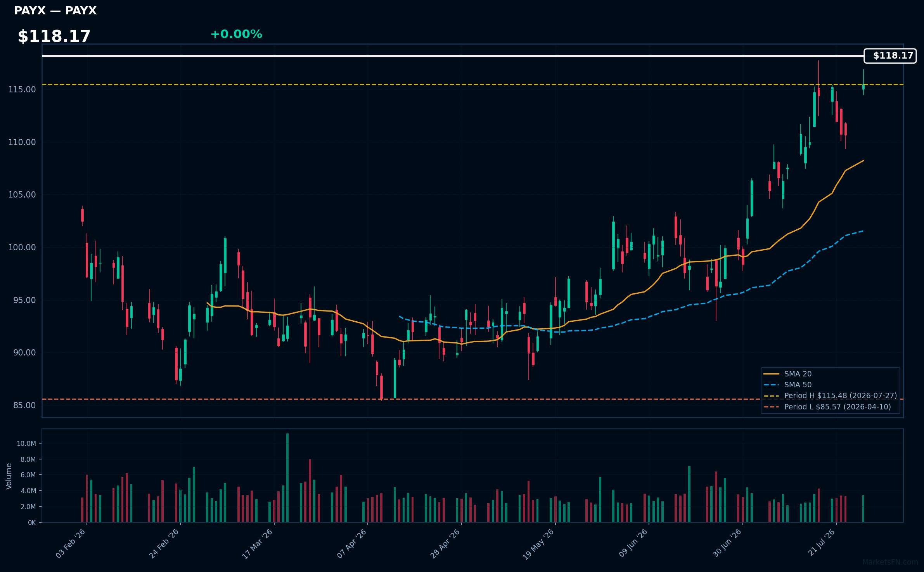
Task: Click the $118.17 headline price
Action: coord(54,36)
